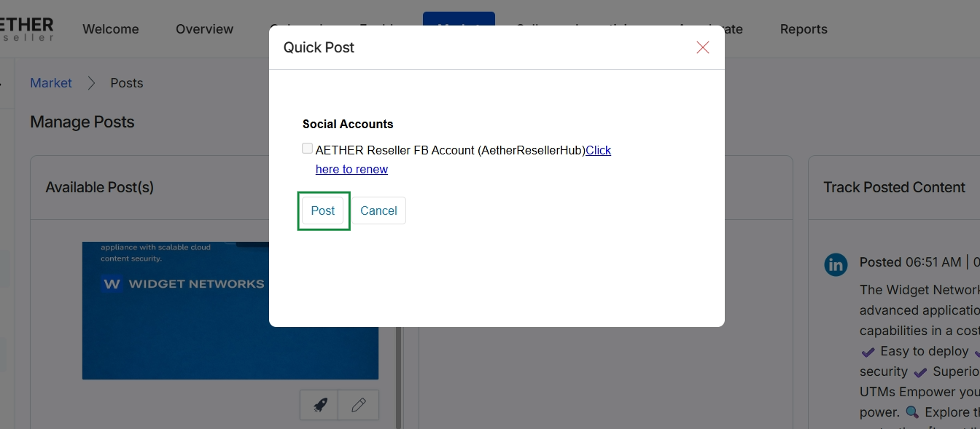Go to the Welcome tab
Screen dimensions: 980x429
(111, 29)
